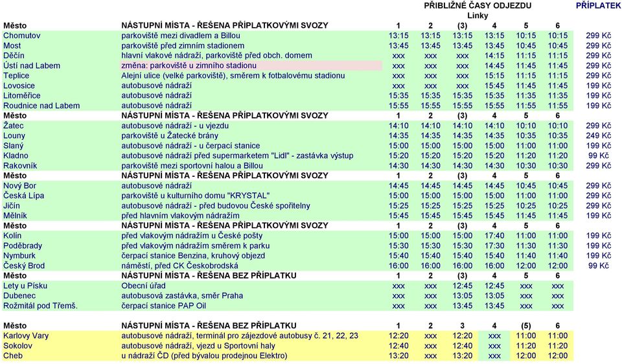Click the 'Obecní úřad' boarding place
This screenshot has width=622, height=364.
pos(144,286)
